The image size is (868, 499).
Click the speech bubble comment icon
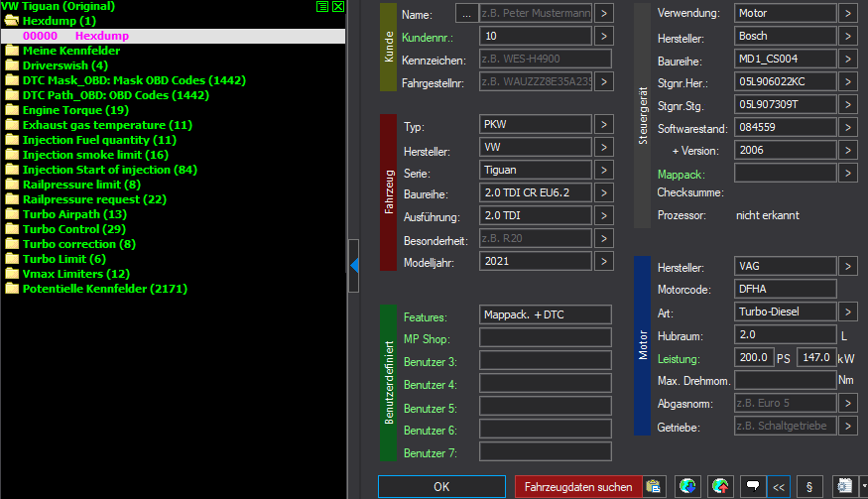pos(754,487)
